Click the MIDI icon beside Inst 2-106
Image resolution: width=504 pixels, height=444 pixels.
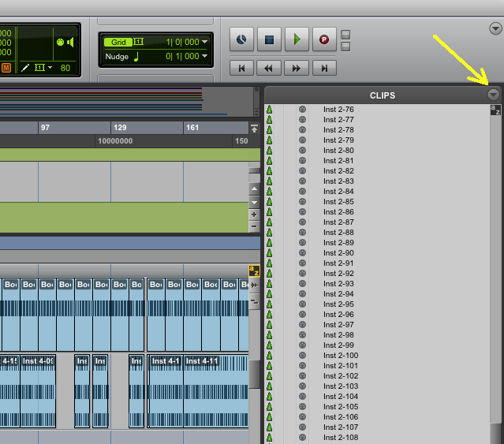(302, 416)
